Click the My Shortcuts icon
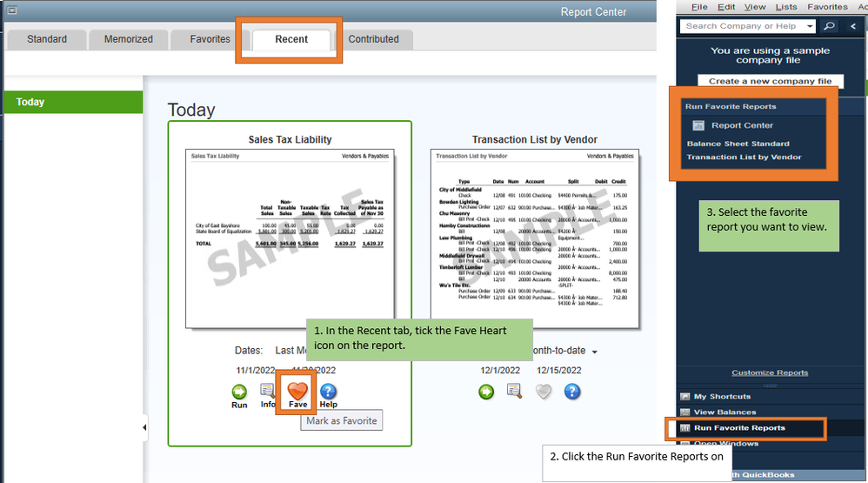 tap(685, 397)
